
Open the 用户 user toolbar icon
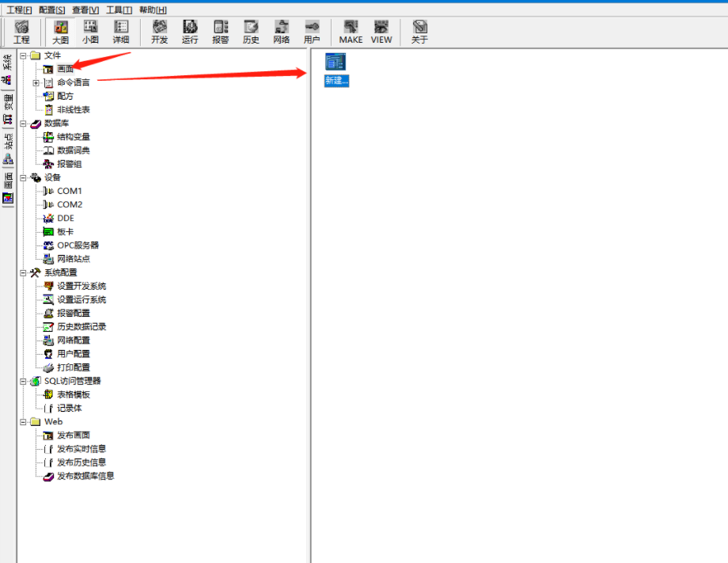coord(312,32)
